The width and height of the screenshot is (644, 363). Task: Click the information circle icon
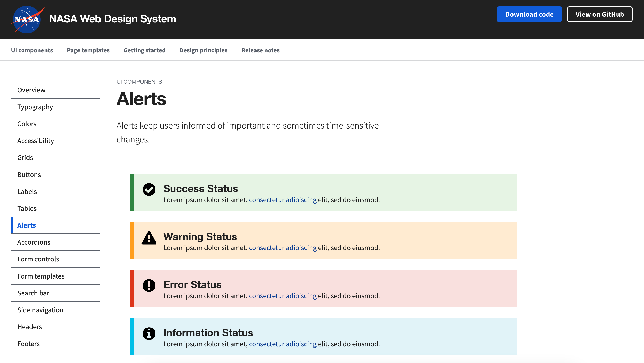pyautogui.click(x=149, y=333)
